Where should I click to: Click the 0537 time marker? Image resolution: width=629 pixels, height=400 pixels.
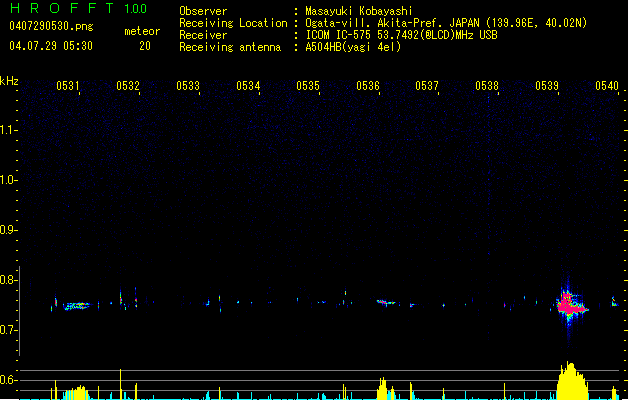point(427,86)
